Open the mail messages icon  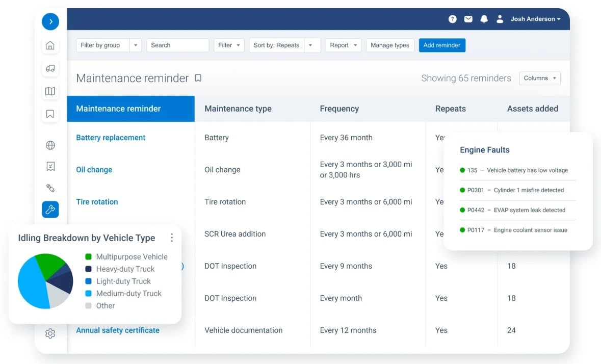click(x=468, y=19)
